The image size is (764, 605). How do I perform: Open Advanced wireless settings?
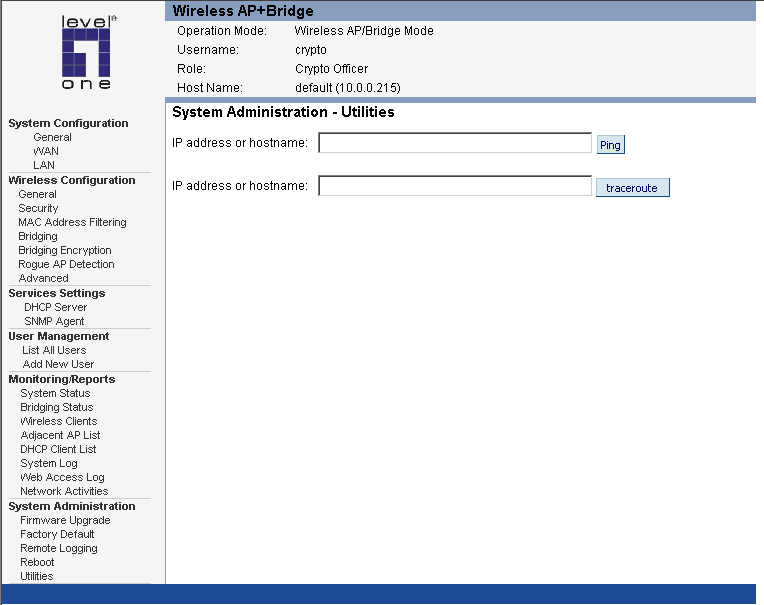point(43,279)
